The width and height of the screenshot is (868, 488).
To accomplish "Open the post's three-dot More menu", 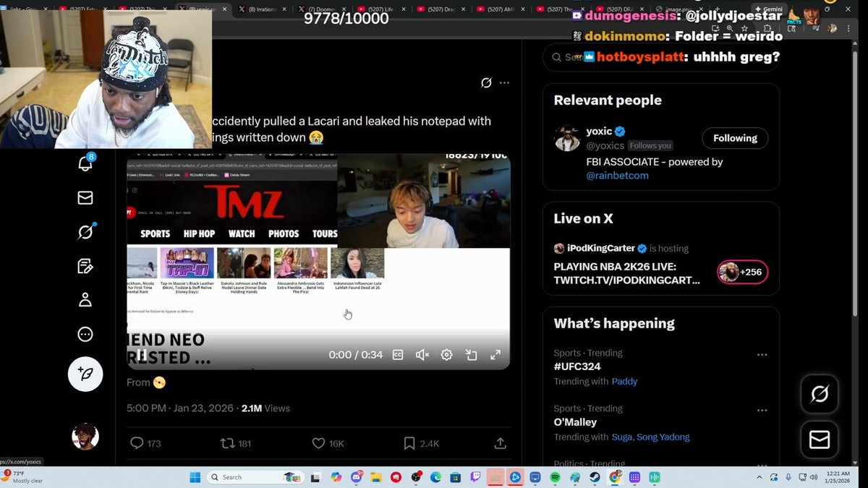I will point(505,82).
